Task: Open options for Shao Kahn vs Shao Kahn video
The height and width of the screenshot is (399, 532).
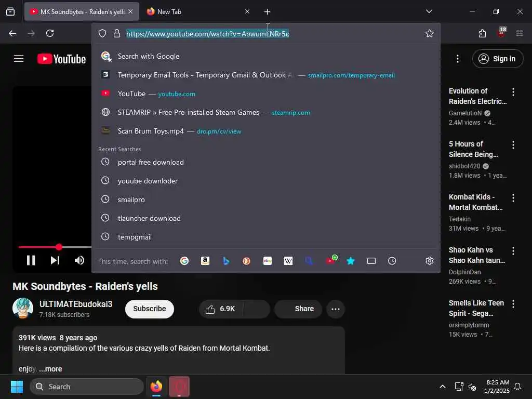Action: tap(513, 251)
